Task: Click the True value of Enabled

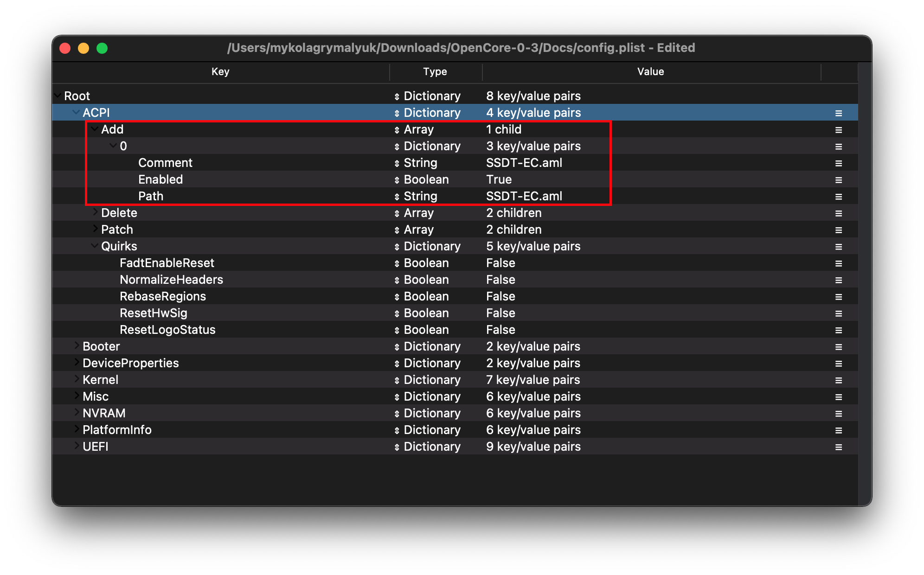Action: (x=499, y=179)
